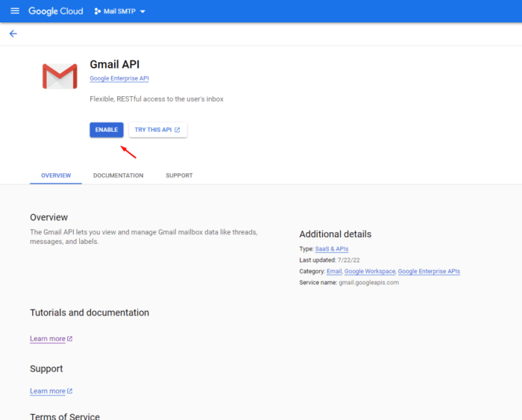Open the Google Workspace category link
The width and height of the screenshot is (522, 420).
[x=369, y=272]
